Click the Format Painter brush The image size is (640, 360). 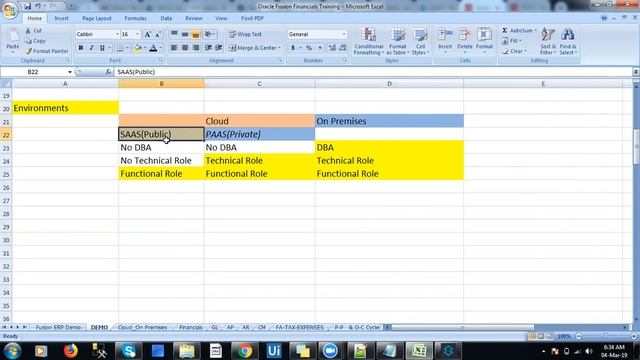coord(29,51)
